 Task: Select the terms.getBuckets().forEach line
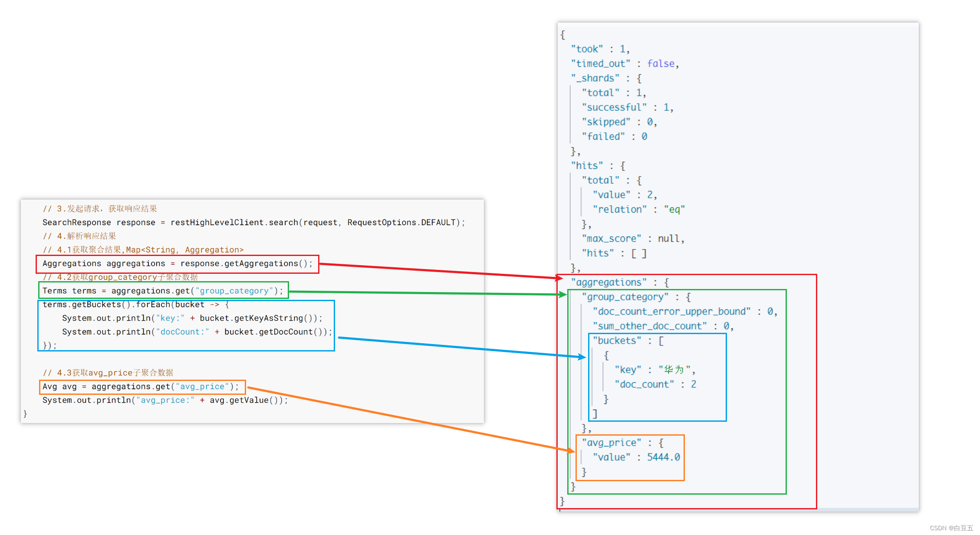136,305
